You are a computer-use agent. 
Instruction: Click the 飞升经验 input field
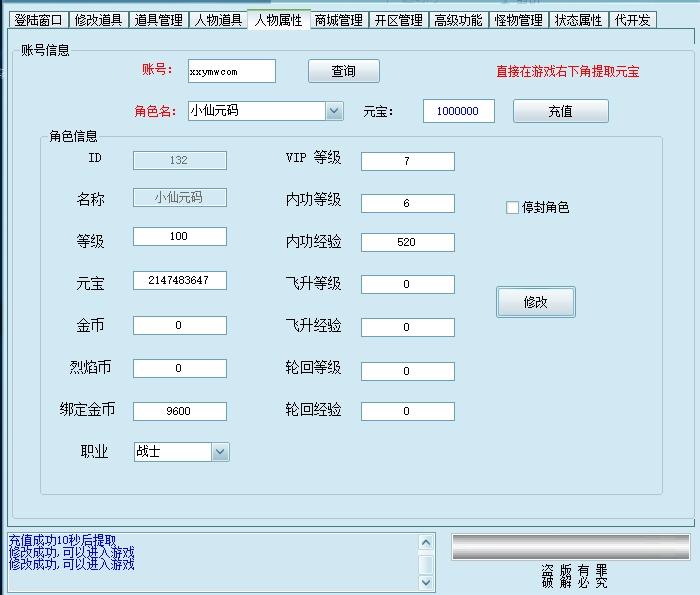tap(408, 327)
